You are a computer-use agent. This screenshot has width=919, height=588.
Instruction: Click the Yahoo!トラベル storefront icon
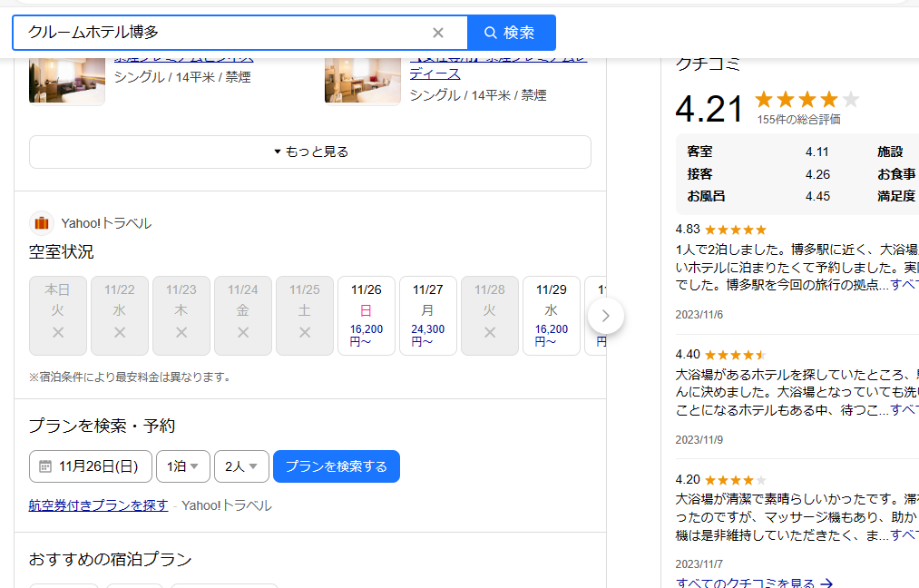[x=41, y=222]
